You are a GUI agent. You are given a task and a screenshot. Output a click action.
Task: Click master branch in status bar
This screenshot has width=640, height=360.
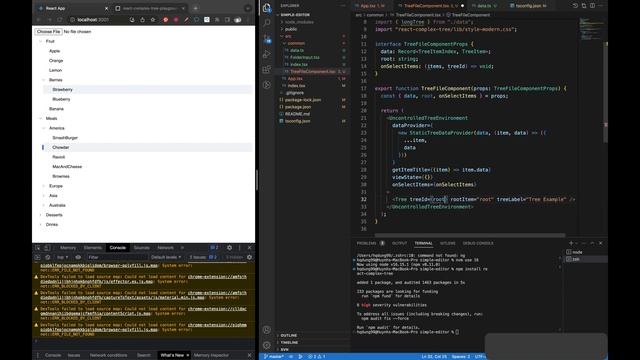click(273, 356)
